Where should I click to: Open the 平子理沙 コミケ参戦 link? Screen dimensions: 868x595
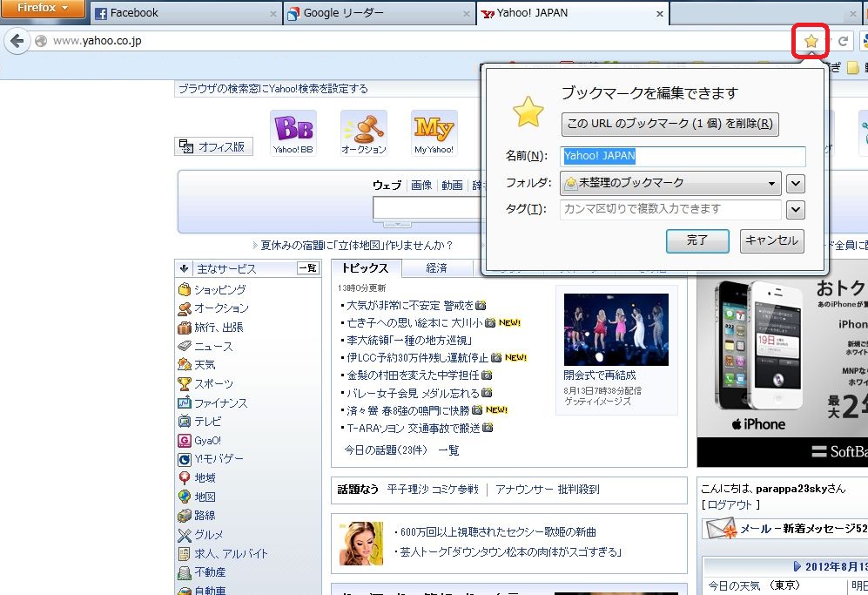click(x=433, y=490)
